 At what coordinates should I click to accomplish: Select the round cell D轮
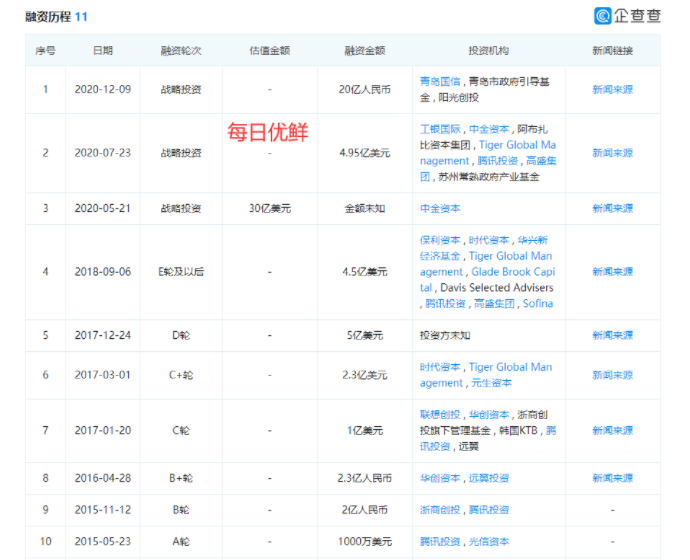pos(181,335)
